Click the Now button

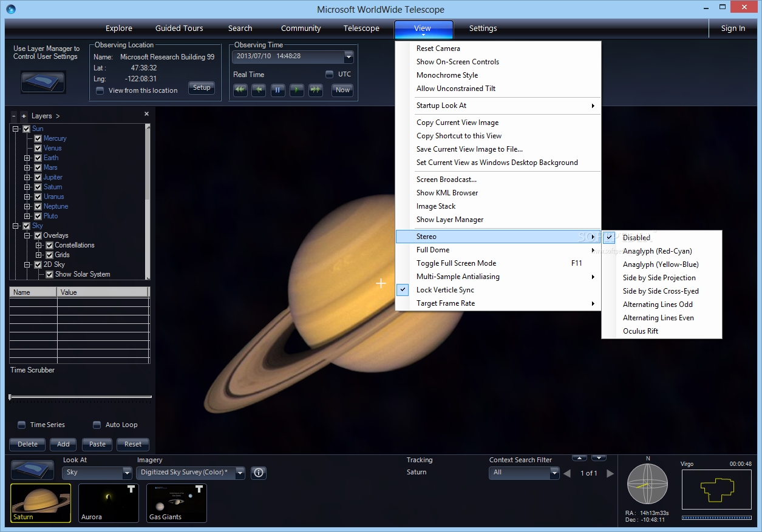tap(342, 90)
